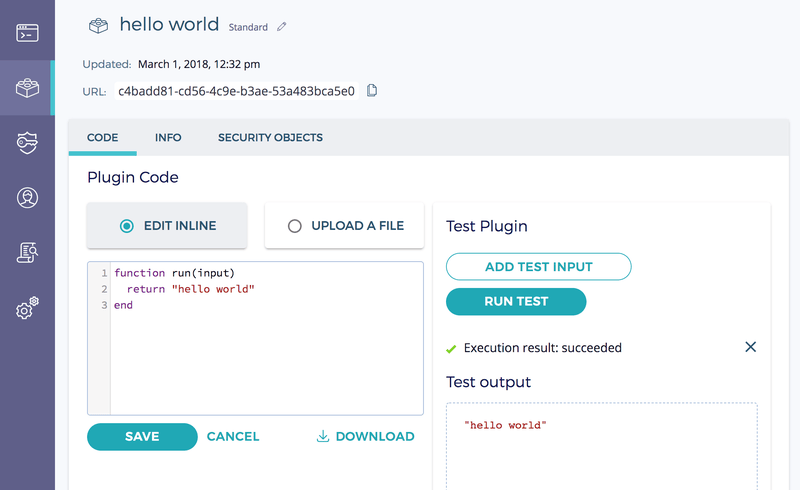Open the Code tab
The width and height of the screenshot is (800, 490).
(103, 137)
